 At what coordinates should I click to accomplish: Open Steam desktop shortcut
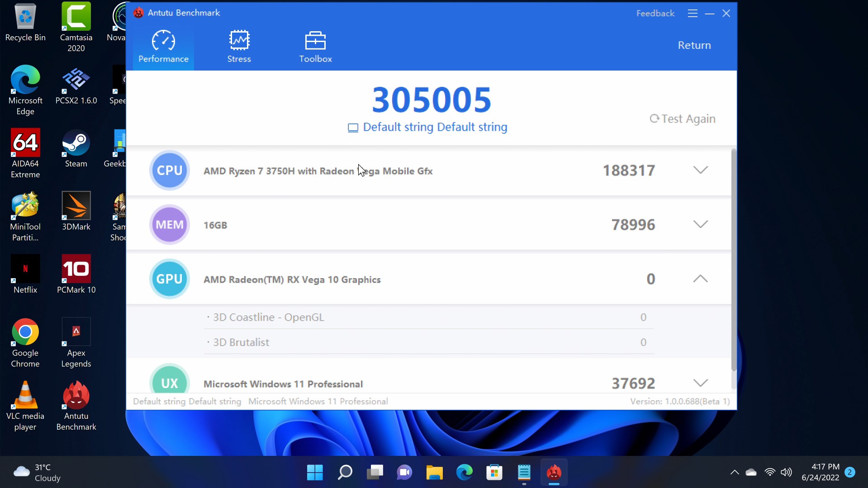click(76, 149)
